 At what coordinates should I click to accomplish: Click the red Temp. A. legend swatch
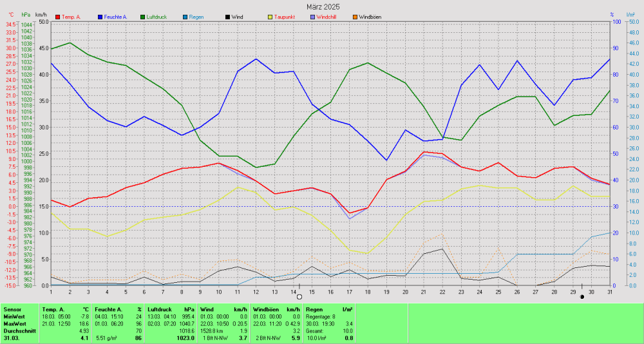59,16
